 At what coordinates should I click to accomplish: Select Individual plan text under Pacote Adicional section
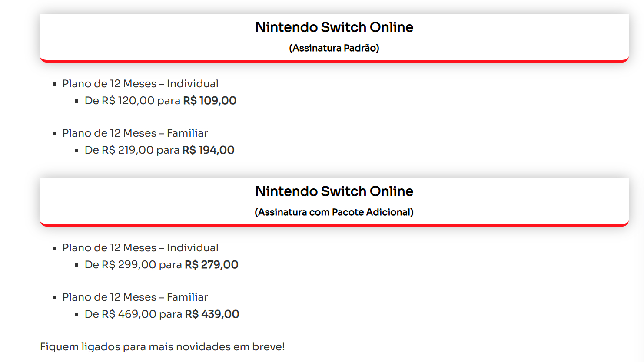tap(140, 248)
